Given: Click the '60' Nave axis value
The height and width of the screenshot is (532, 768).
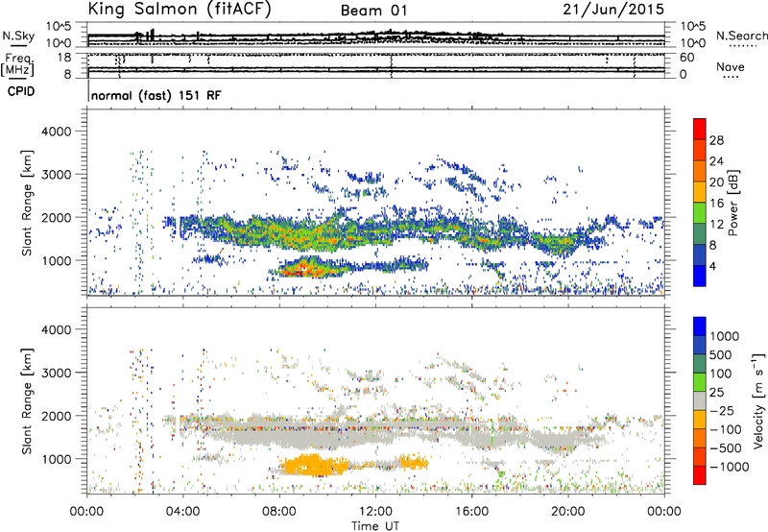Looking at the screenshot, I should pyautogui.click(x=686, y=58).
